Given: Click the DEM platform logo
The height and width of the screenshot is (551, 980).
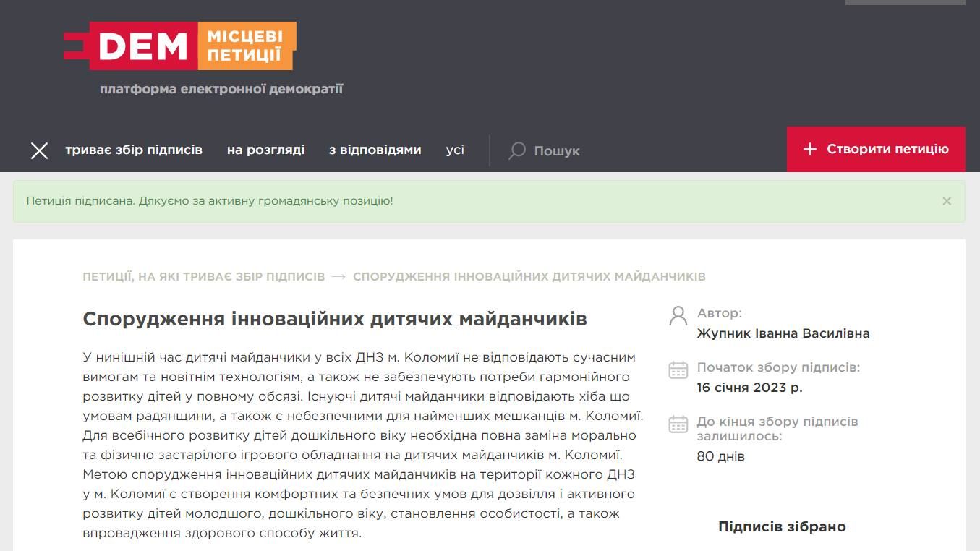Looking at the screenshot, I should (181, 47).
